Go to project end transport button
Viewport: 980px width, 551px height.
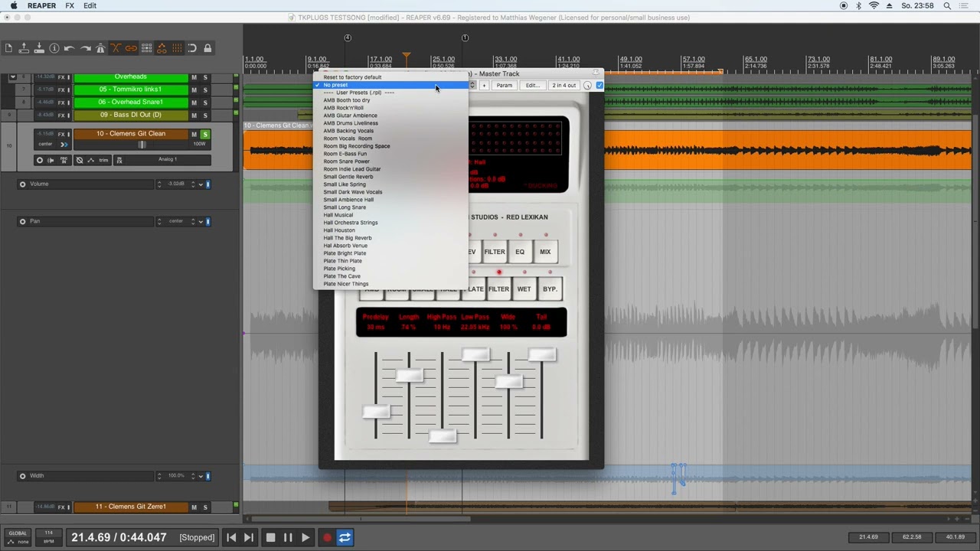pyautogui.click(x=249, y=538)
